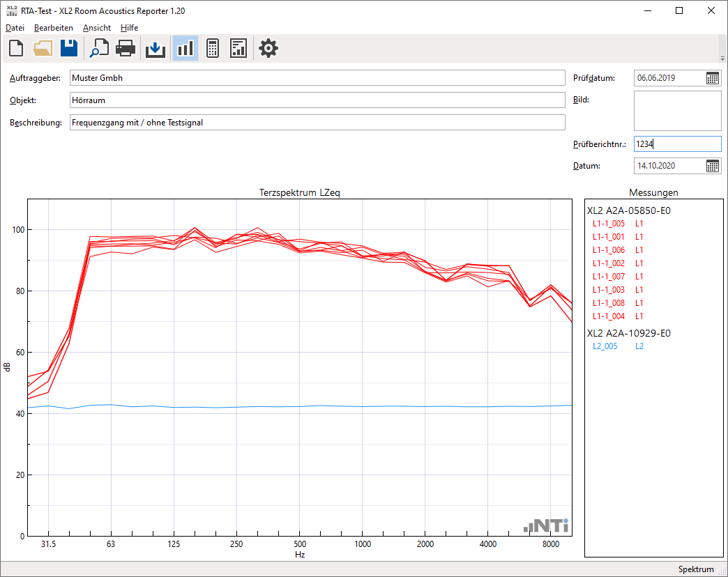Import measurement data with the download arrow icon
This screenshot has width=728, height=577.
coord(155,48)
